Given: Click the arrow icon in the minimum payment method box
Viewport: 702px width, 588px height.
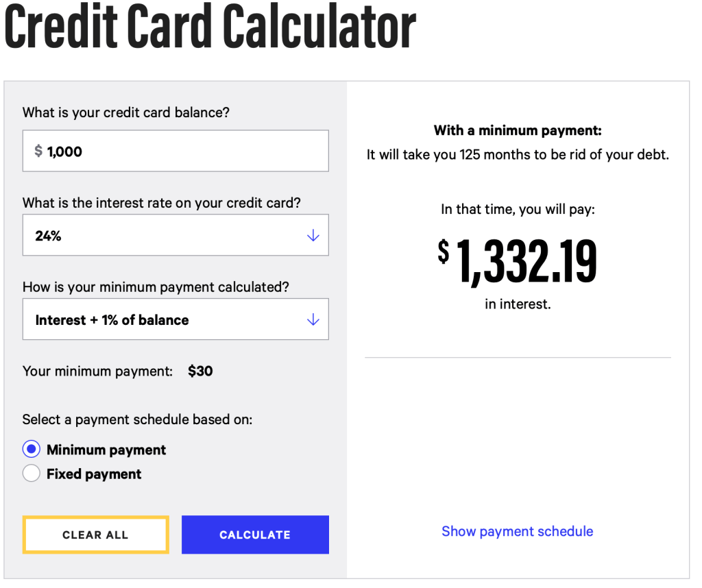Looking at the screenshot, I should [x=313, y=320].
